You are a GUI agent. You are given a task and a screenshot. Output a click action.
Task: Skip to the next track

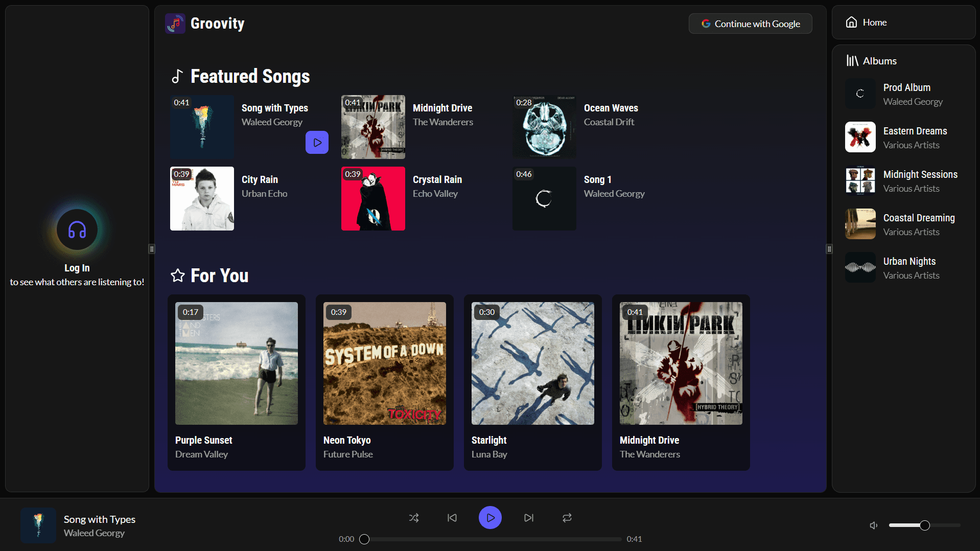[x=529, y=517]
